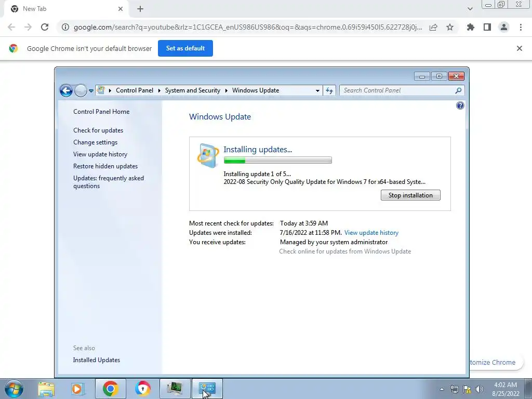
Task: Open the taskbar clock and date
Action: tap(506, 389)
